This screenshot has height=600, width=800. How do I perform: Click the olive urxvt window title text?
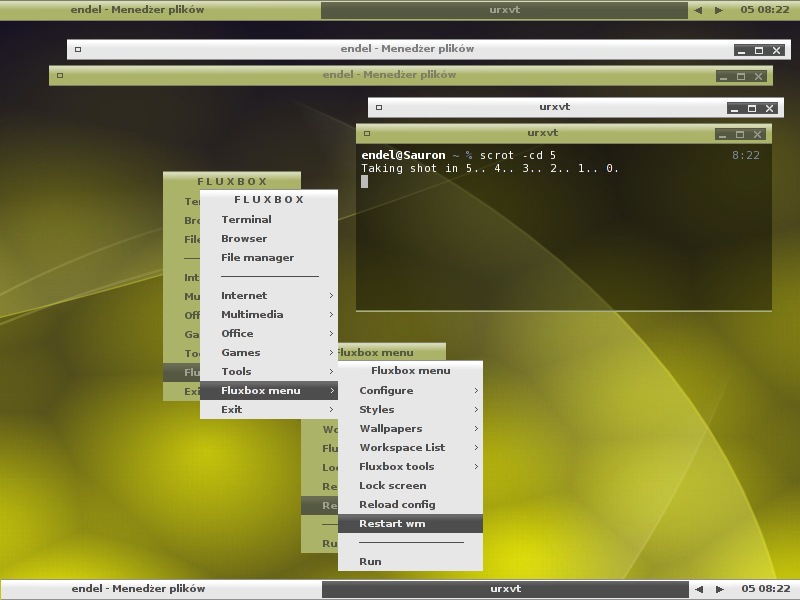[542, 133]
